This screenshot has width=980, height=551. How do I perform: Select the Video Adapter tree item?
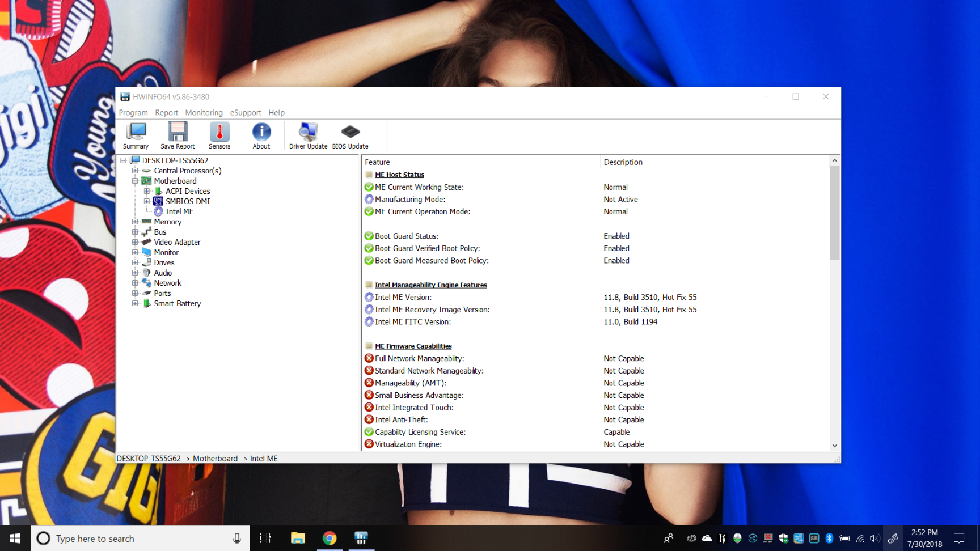(x=177, y=242)
